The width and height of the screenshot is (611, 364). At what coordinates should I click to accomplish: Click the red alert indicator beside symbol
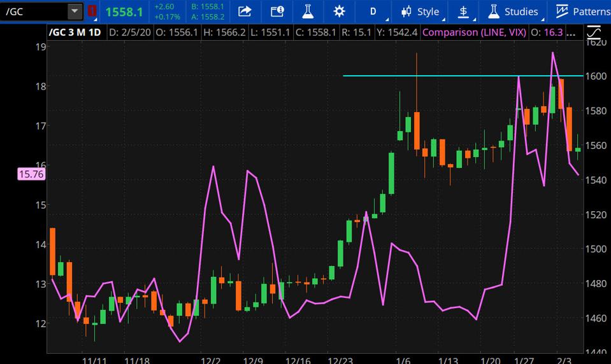(x=92, y=11)
